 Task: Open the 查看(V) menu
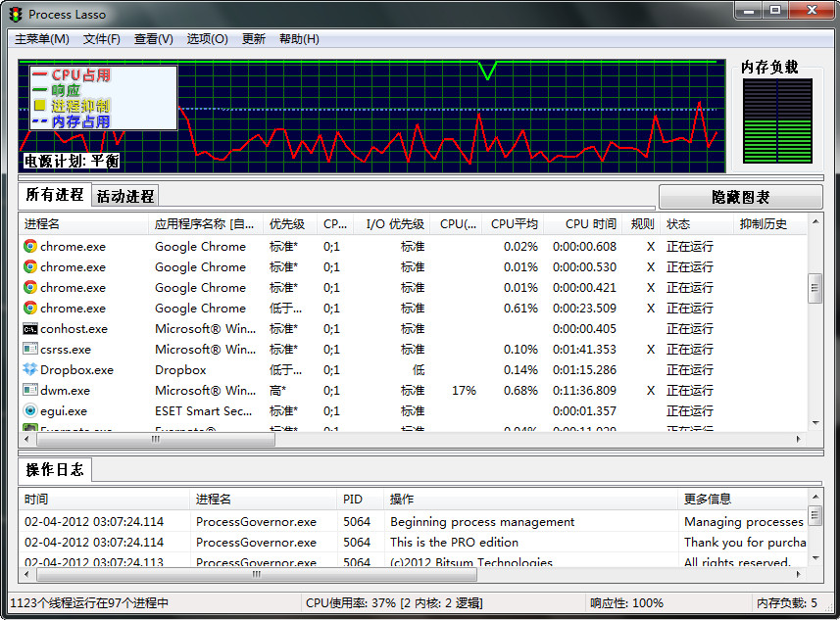(x=153, y=39)
